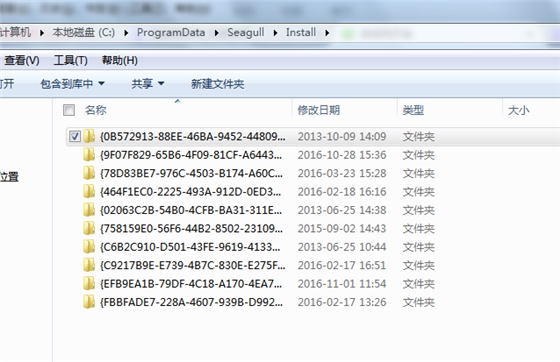Click the {FBBFADE7-228A folder icon
Screen dimensions: 560x362
point(89,302)
